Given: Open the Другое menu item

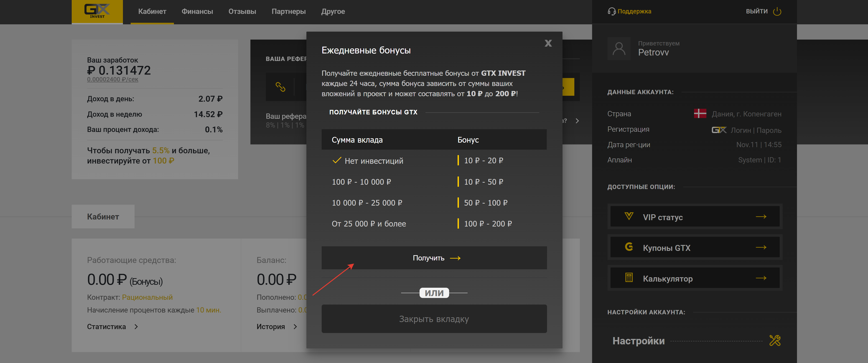Looking at the screenshot, I should coord(333,11).
